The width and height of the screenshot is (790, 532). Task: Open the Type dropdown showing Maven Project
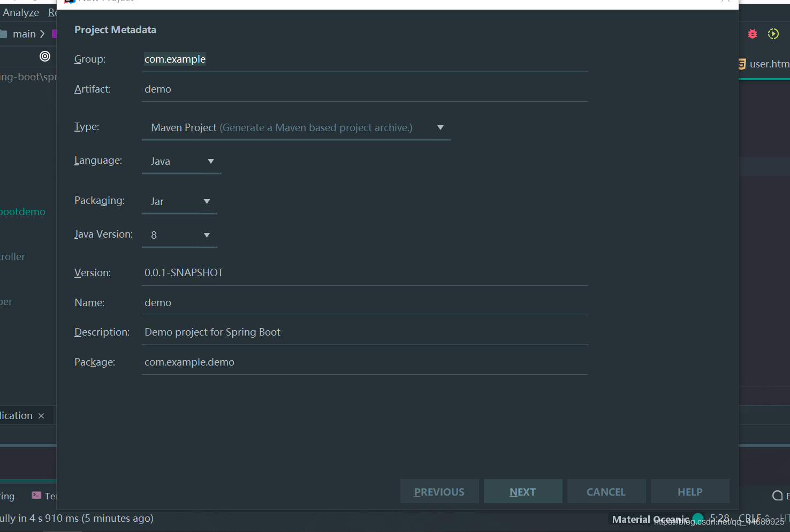coord(296,127)
